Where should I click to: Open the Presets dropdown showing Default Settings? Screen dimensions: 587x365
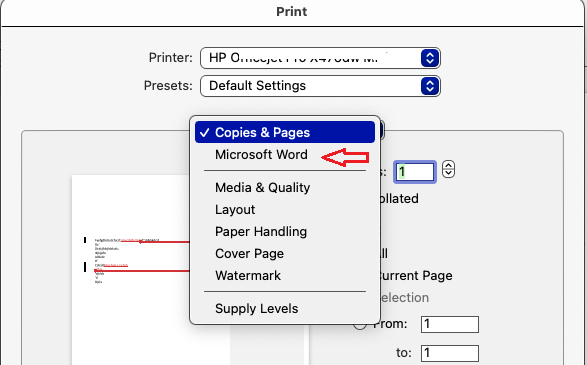coord(320,86)
